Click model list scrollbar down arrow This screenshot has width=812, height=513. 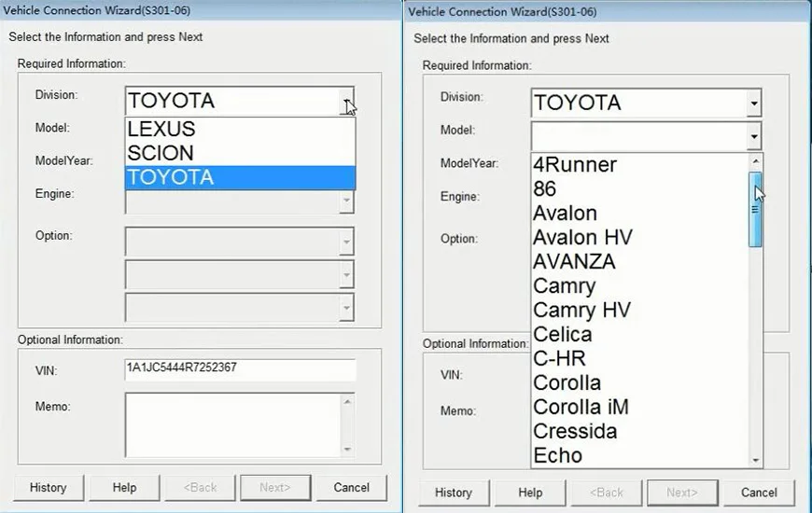click(x=756, y=460)
